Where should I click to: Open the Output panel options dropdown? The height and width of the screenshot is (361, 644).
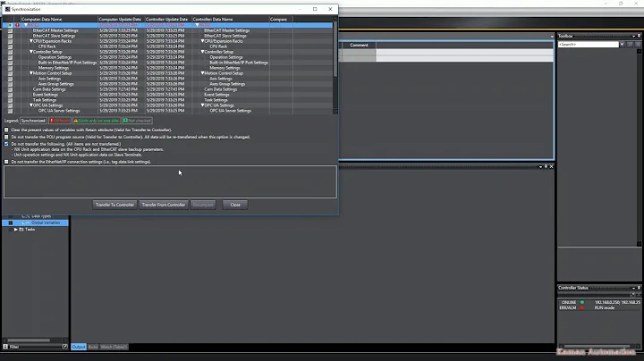[x=540, y=166]
